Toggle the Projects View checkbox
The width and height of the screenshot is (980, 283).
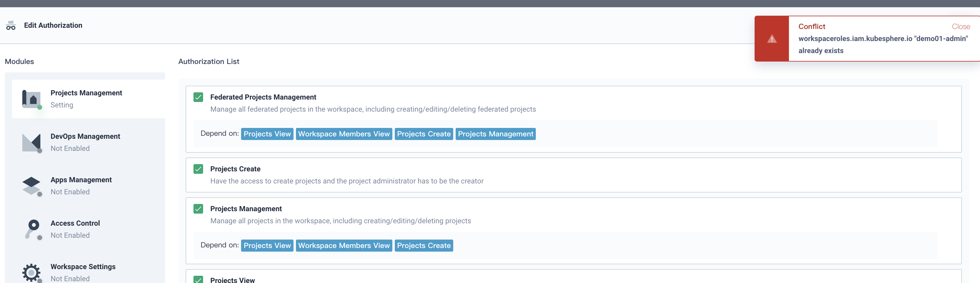pos(198,280)
